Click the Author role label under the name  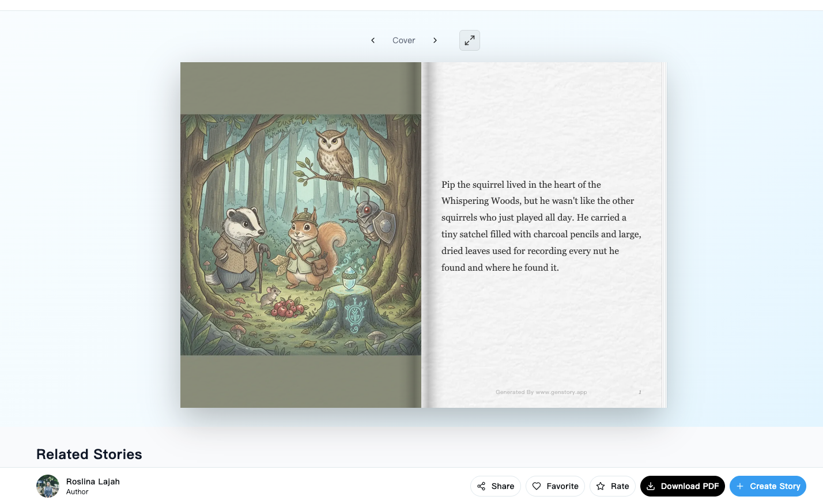pyautogui.click(x=77, y=492)
